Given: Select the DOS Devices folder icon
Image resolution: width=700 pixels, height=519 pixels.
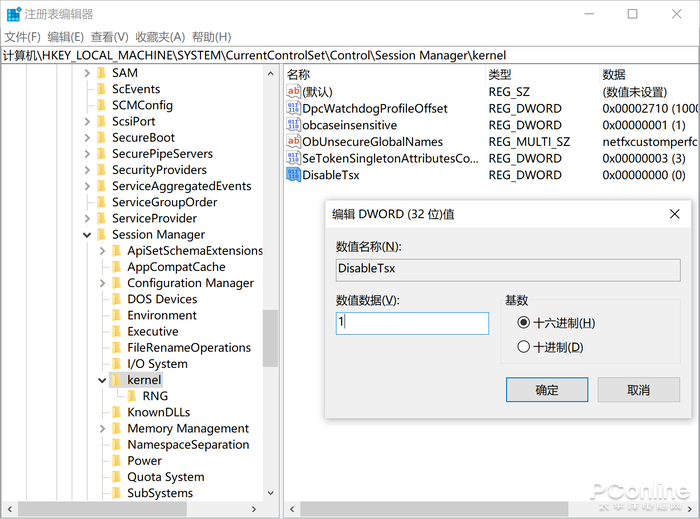Looking at the screenshot, I should pyautogui.click(x=117, y=299).
